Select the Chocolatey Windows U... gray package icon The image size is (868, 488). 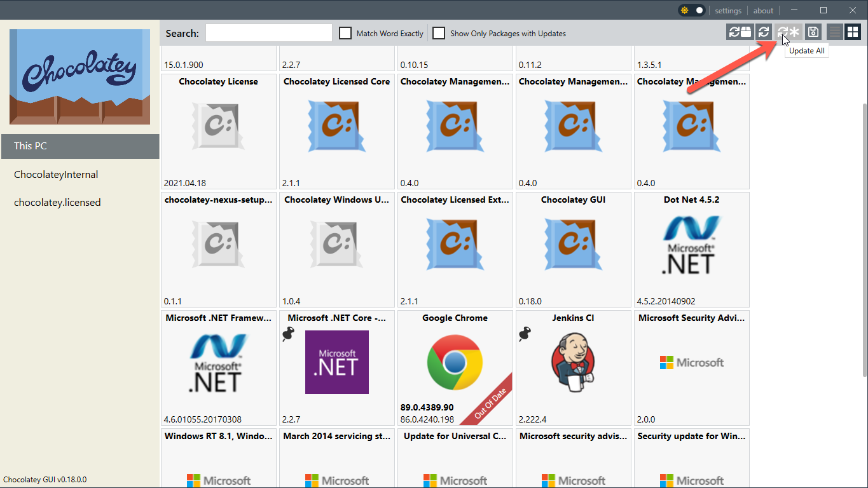click(336, 244)
